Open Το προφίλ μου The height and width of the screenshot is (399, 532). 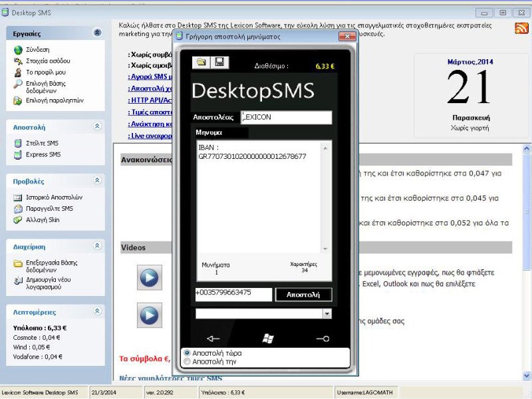[x=39, y=72]
